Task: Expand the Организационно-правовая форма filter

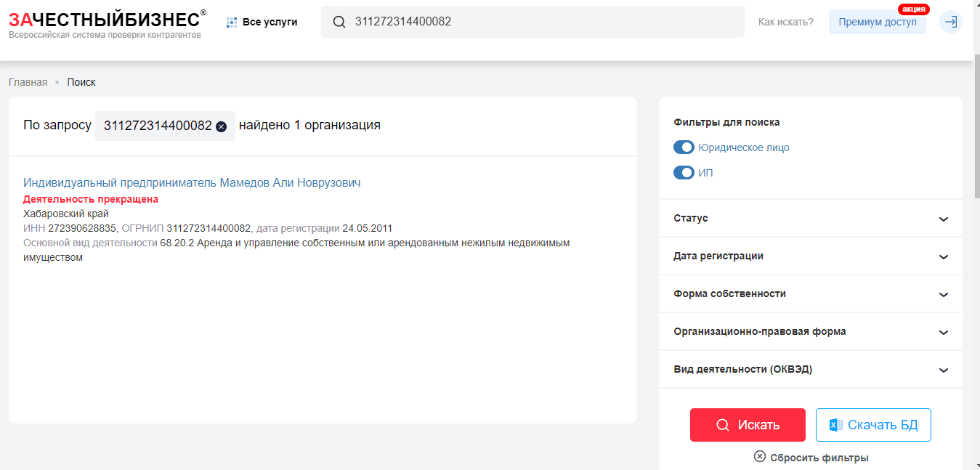Action: 943,332
